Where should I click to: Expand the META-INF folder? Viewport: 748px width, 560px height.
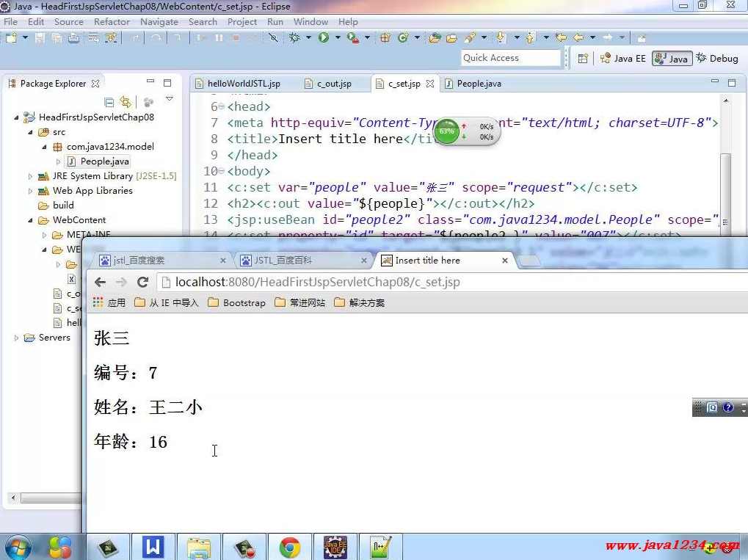44,235
